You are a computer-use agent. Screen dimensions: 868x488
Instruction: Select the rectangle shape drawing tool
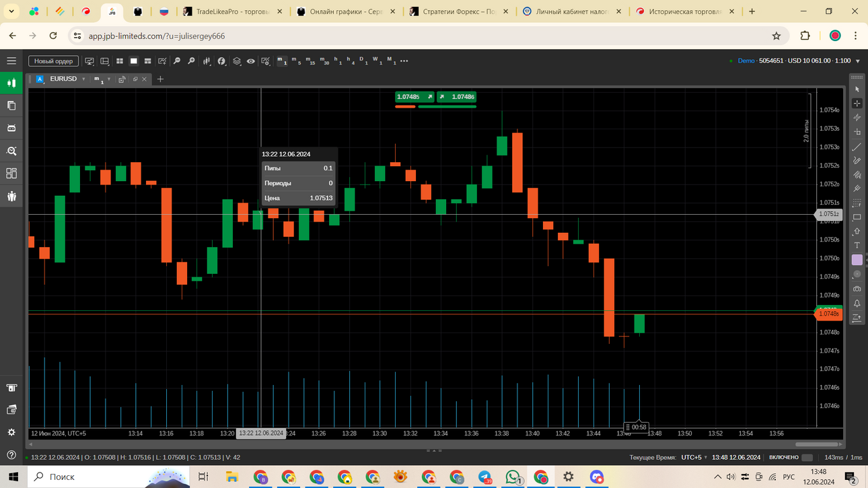tap(857, 217)
